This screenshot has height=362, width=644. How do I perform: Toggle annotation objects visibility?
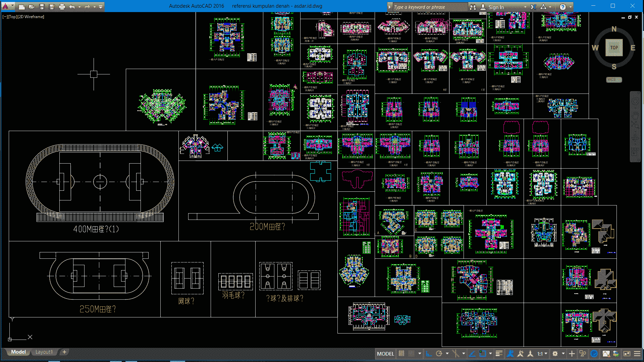tap(510, 354)
